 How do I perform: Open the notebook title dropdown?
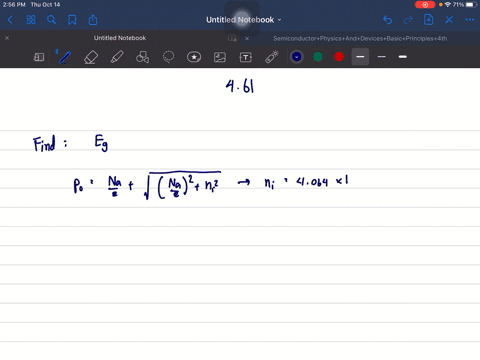[x=244, y=20]
